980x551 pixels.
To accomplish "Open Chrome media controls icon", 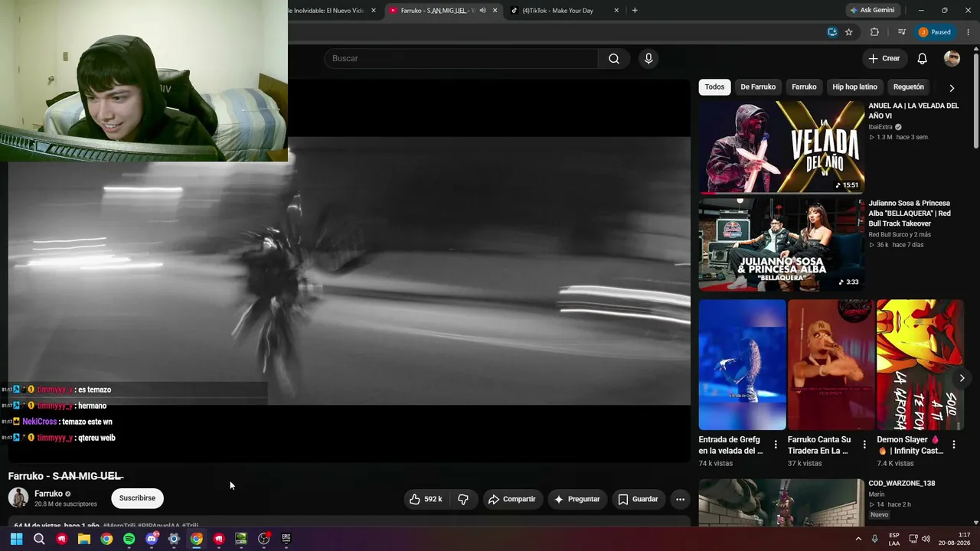I will tap(902, 32).
